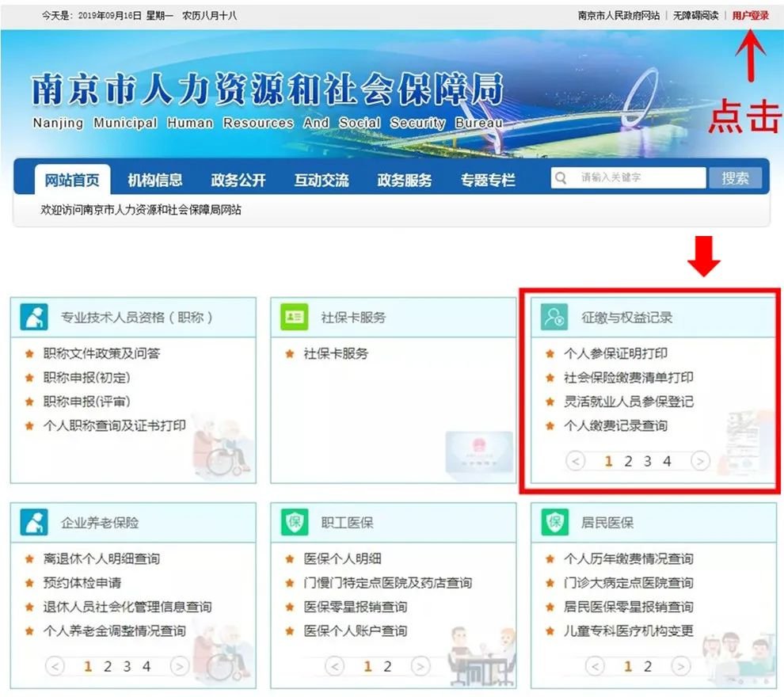Click the 搜索 search button
The image size is (784, 697).
tap(735, 178)
